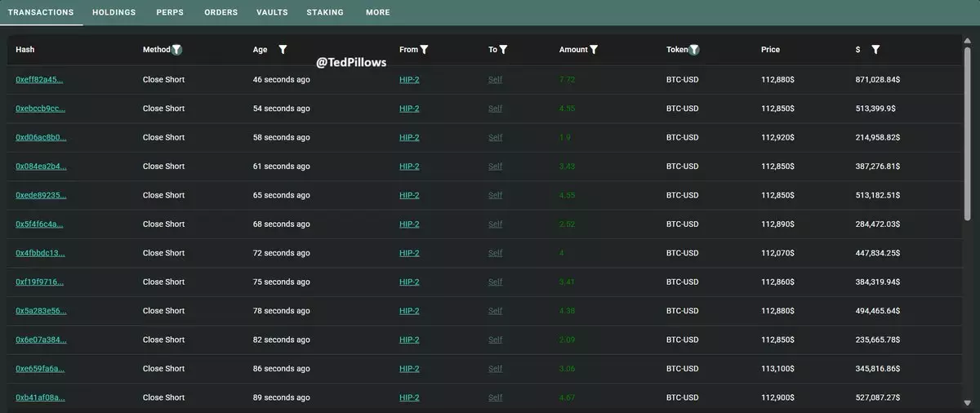This screenshot has width=980, height=413.
Task: Expand the More menu
Action: tap(378, 12)
